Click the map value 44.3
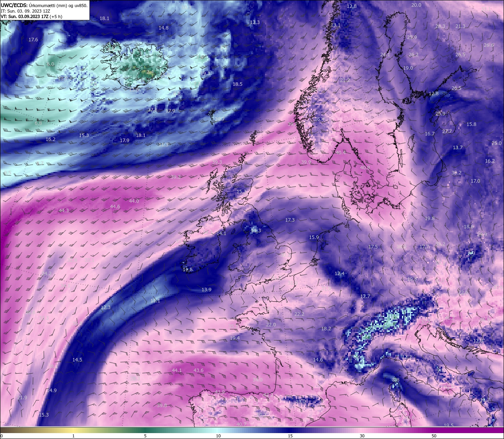Viewport: 504px width, 439px height. point(64,211)
